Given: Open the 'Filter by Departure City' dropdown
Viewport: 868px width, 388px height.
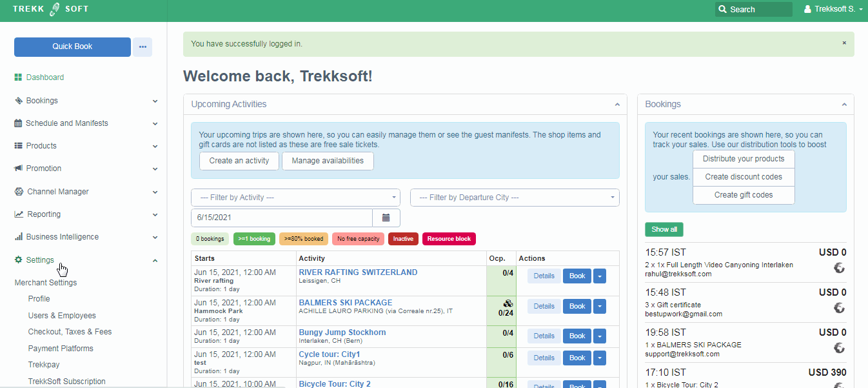Looking at the screenshot, I should coord(514,197).
